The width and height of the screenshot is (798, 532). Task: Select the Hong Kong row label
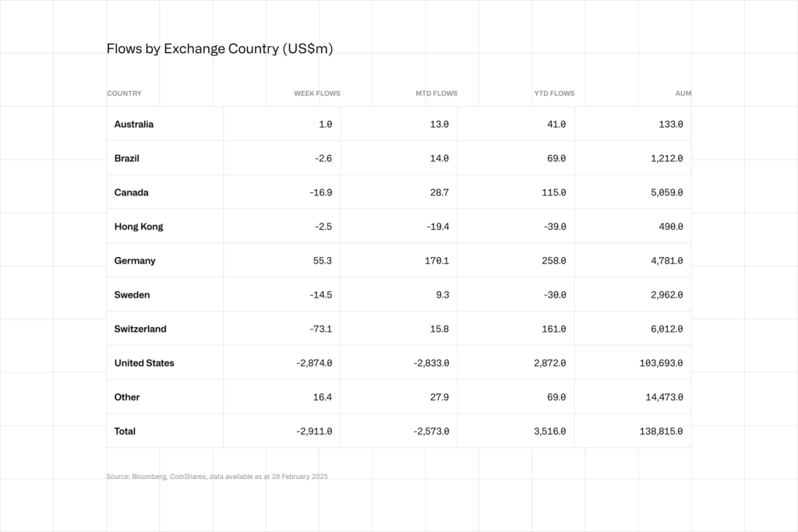[139, 227]
